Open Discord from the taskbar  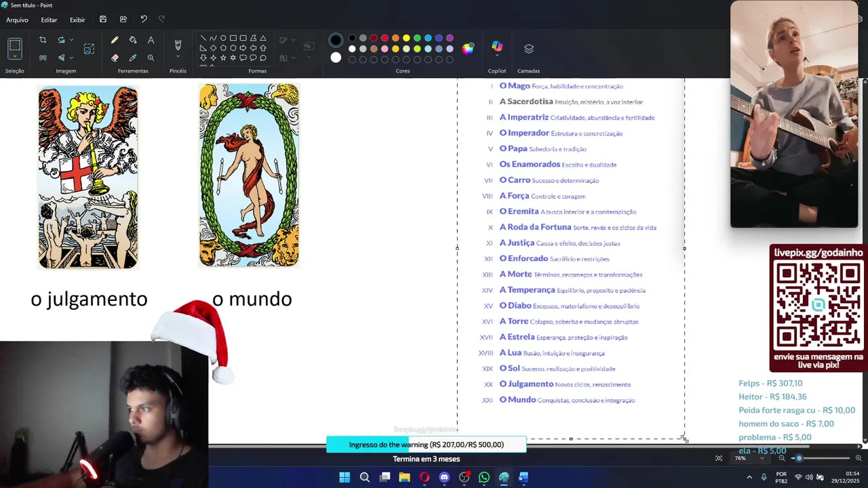[x=444, y=477]
